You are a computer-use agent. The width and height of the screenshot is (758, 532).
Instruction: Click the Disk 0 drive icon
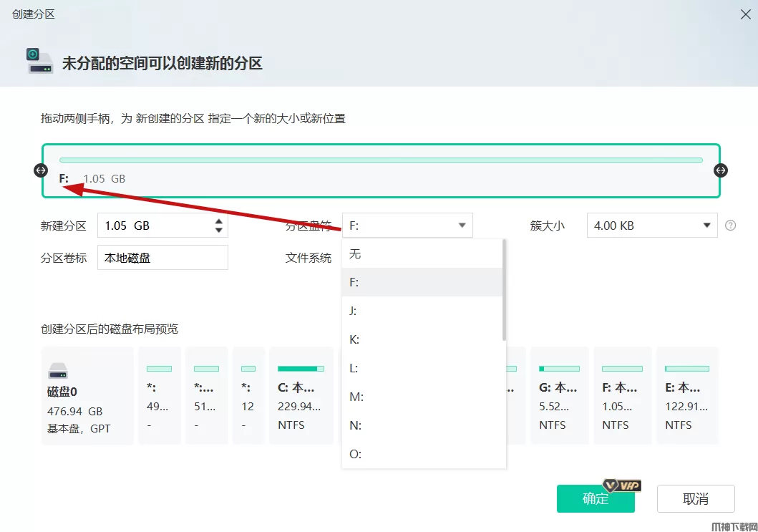59,371
